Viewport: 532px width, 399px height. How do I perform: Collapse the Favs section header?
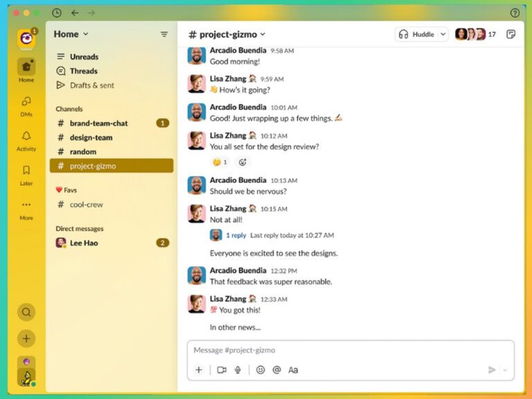[66, 190]
